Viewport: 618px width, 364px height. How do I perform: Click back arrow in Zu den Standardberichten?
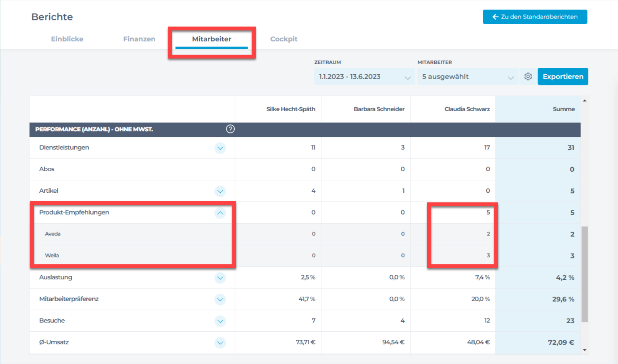pyautogui.click(x=495, y=17)
